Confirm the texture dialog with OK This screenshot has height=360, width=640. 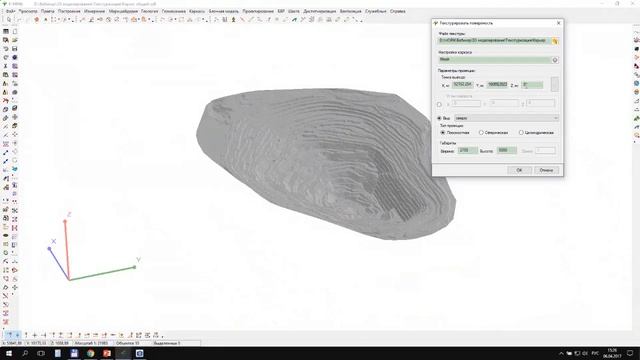519,170
